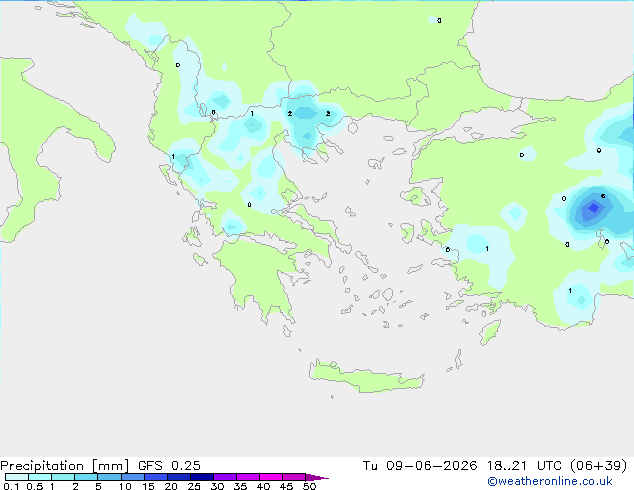Select the 30–35 mm purple legend box
The image size is (634, 490).
pos(225,477)
